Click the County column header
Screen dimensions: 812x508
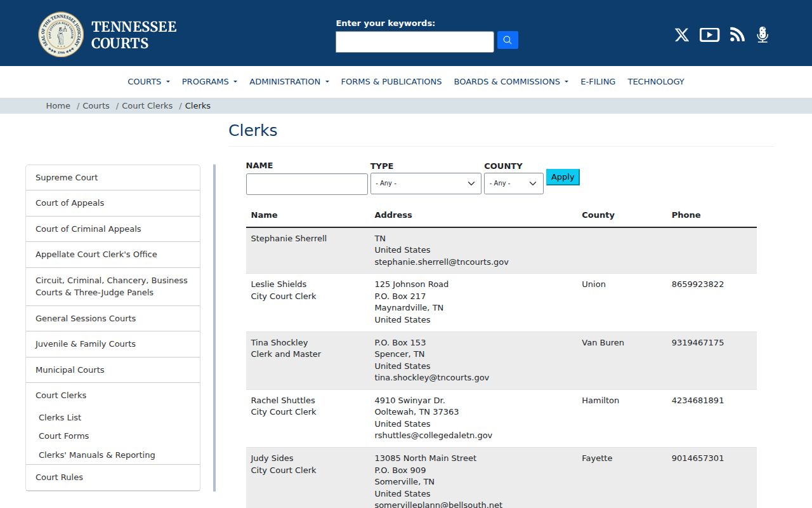[598, 215]
